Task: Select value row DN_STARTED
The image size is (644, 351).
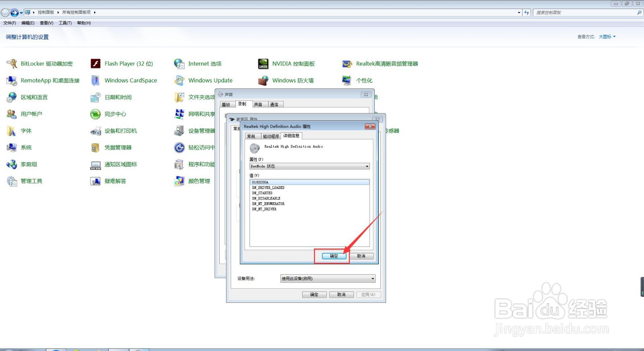Action: pyautogui.click(x=310, y=193)
